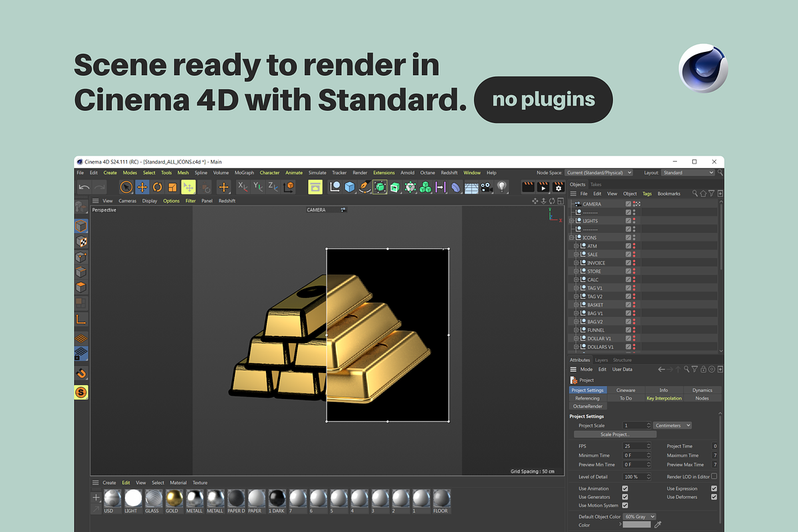
Task: Toggle the Z axis lock icon
Action: [273, 188]
